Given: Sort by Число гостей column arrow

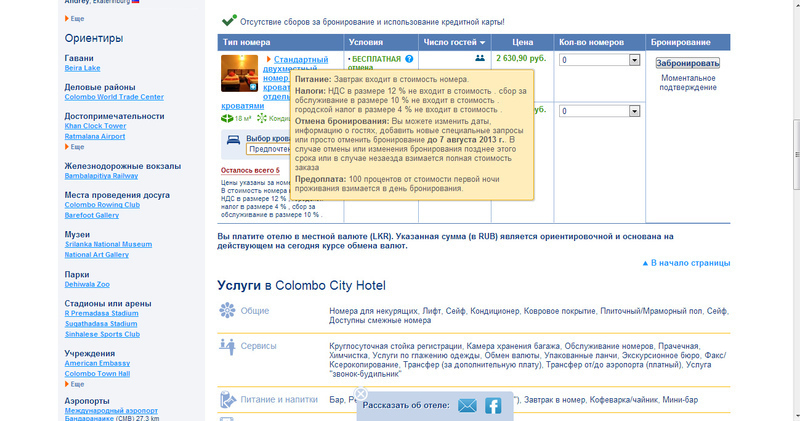Looking at the screenshot, I should click(482, 43).
